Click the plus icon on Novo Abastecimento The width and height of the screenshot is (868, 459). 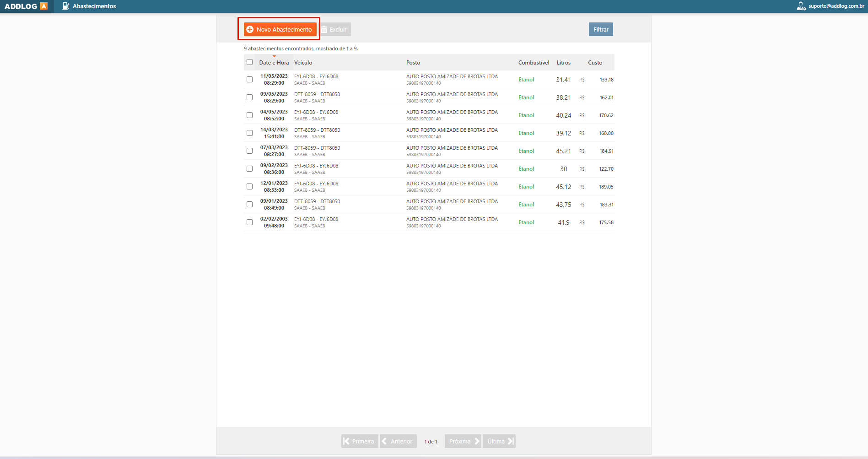(250, 29)
